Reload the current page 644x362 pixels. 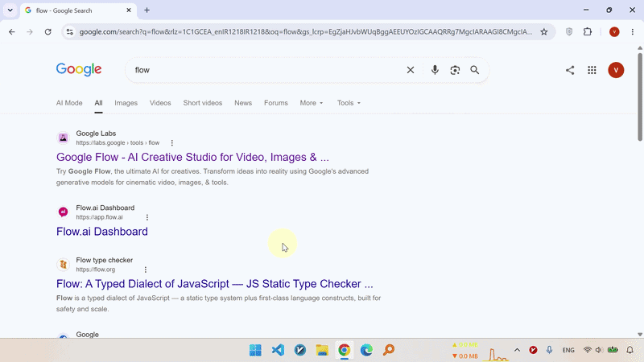pyautogui.click(x=48, y=31)
